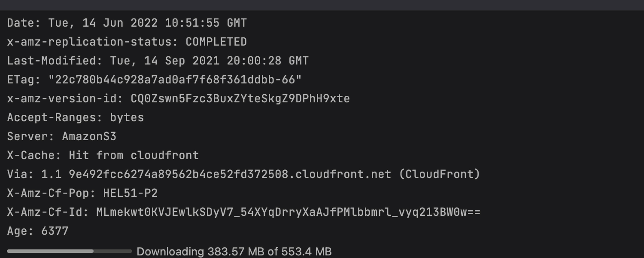Click the X-Amz-Cf-Id value ending in BW0w==

coord(288,212)
